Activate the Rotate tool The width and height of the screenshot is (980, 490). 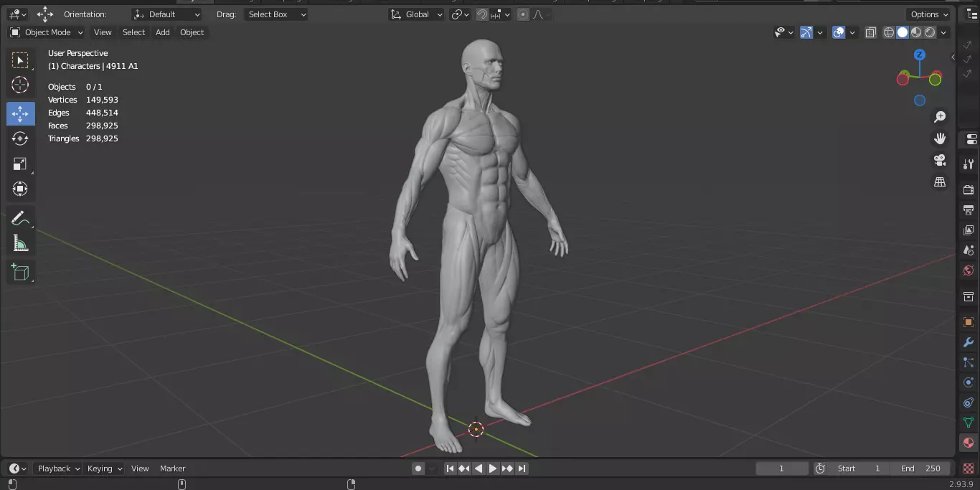20,138
